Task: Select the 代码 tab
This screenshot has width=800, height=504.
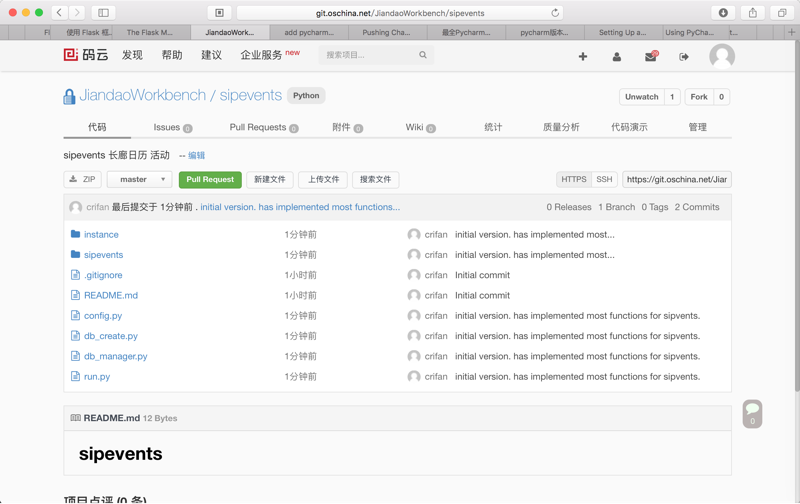Action: (x=97, y=127)
